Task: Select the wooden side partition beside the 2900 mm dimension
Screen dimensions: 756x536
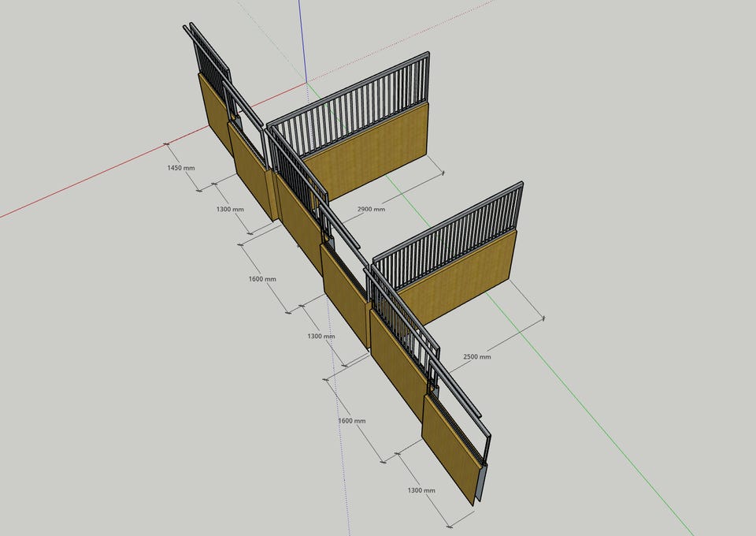Action: 371,150
